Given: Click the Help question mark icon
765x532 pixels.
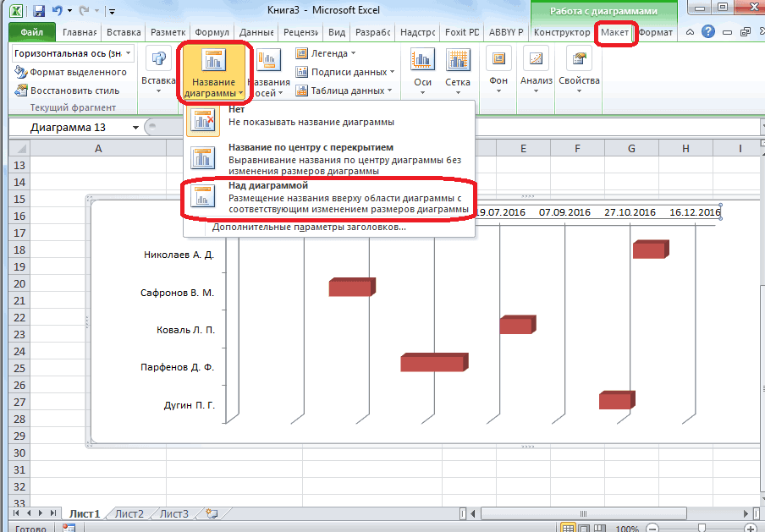Looking at the screenshot, I should point(707,32).
